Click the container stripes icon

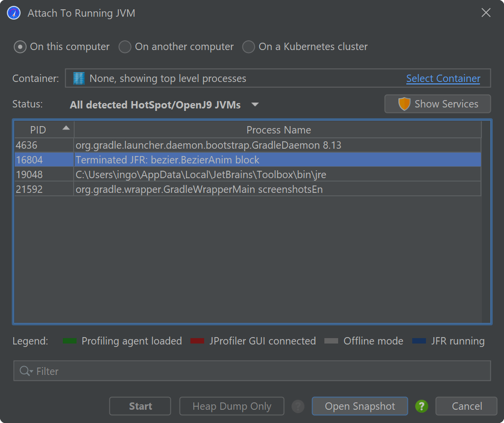(79, 79)
